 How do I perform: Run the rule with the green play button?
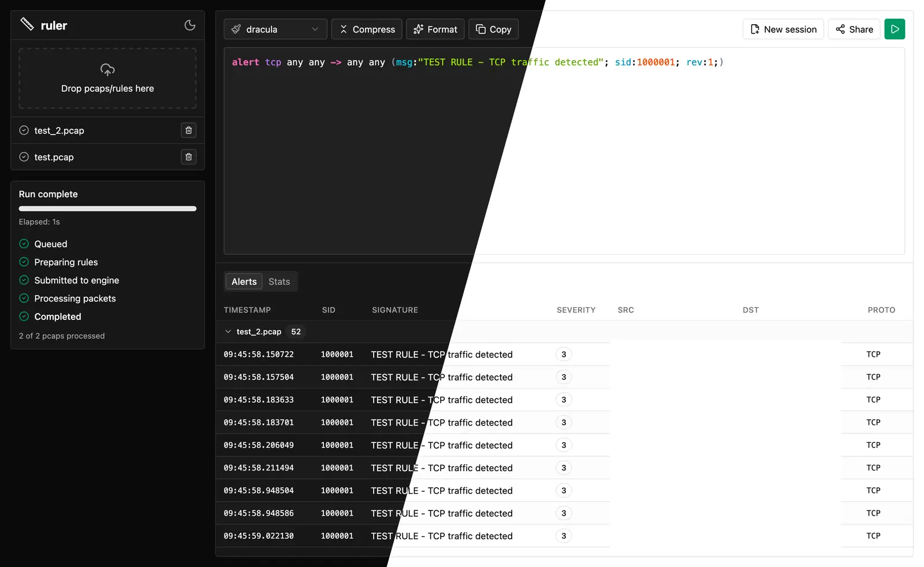[895, 29]
